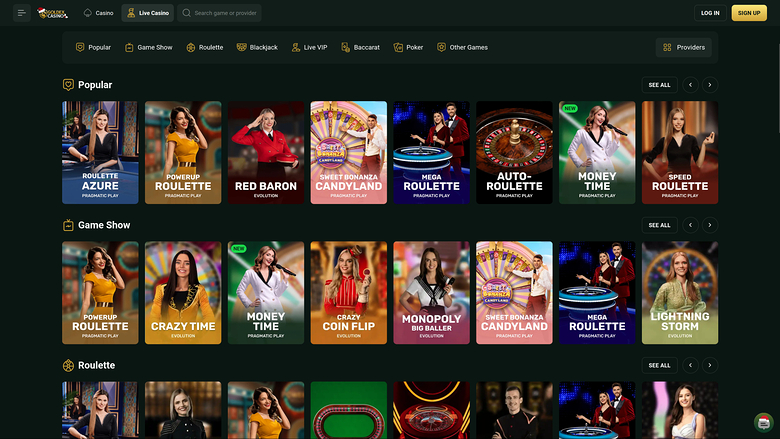Open Sweet Bonanza Candyland in Popular row
This screenshot has width=780, height=439.
click(x=349, y=153)
